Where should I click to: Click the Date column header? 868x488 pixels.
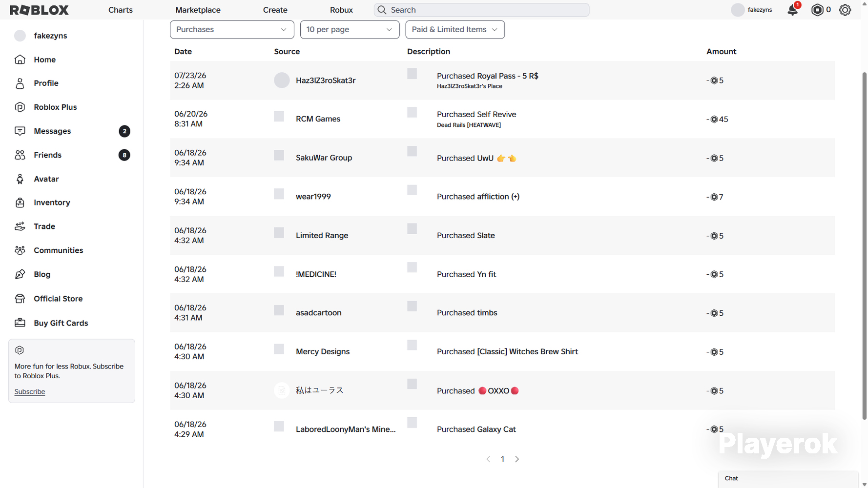(183, 52)
